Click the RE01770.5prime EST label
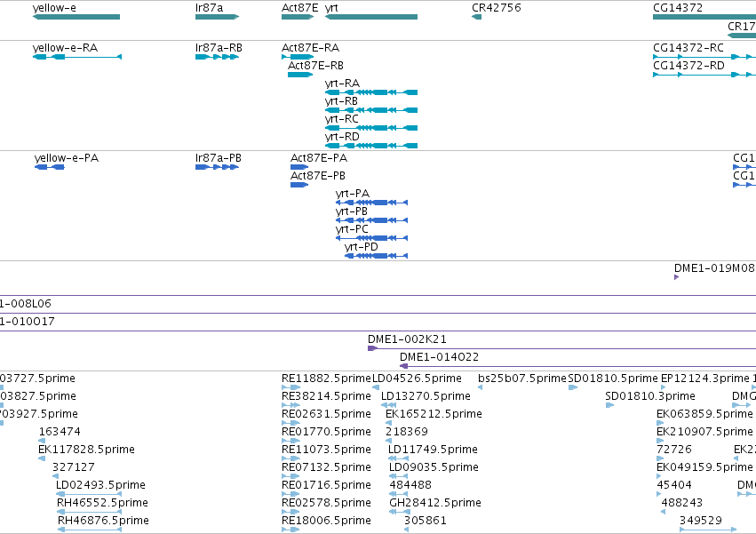The height and width of the screenshot is (534, 756). [x=326, y=432]
